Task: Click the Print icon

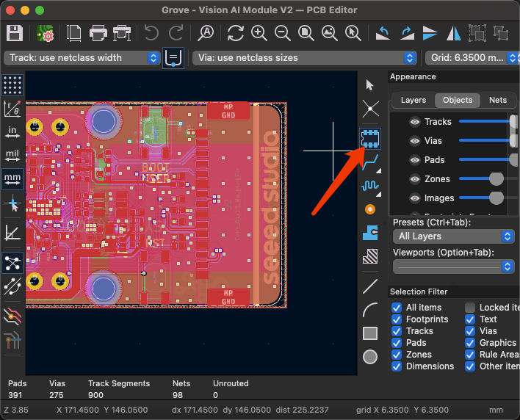Action: point(98,33)
